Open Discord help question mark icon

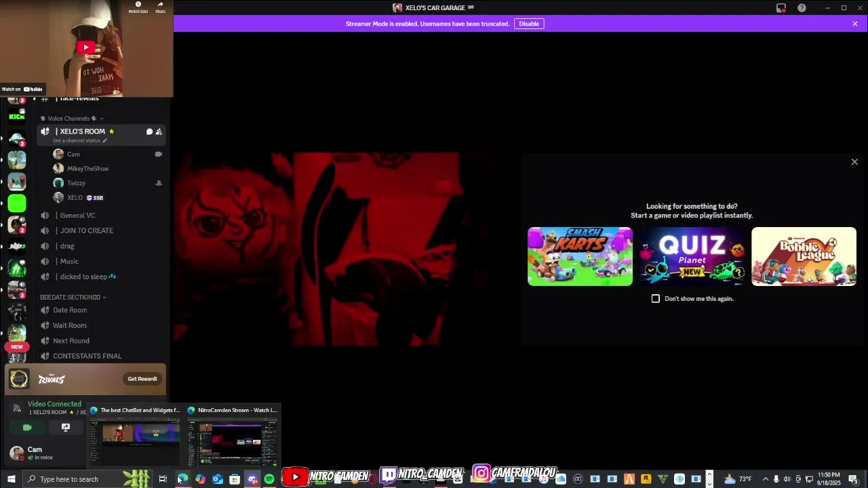point(802,8)
